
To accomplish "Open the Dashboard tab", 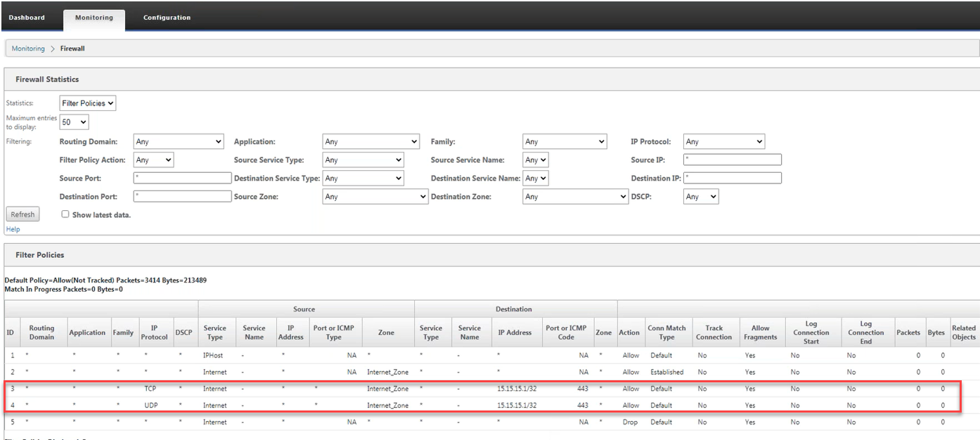I will coord(27,18).
